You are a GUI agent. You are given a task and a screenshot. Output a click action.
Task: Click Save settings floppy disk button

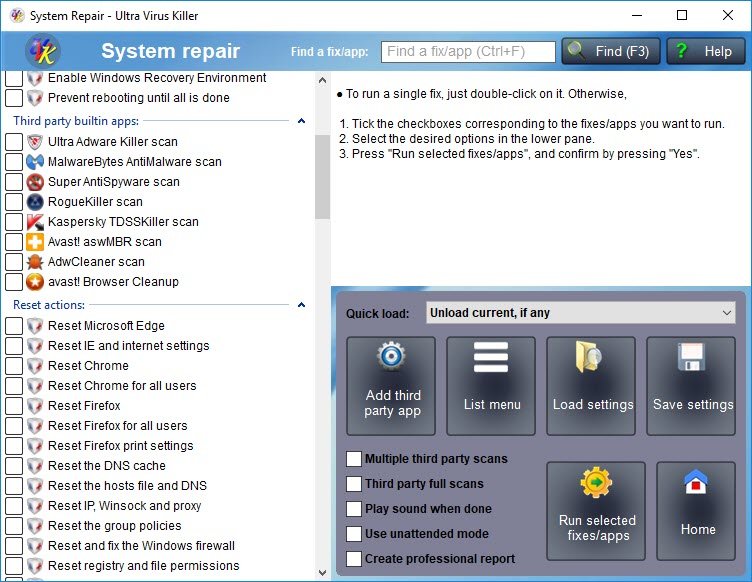tap(691, 386)
